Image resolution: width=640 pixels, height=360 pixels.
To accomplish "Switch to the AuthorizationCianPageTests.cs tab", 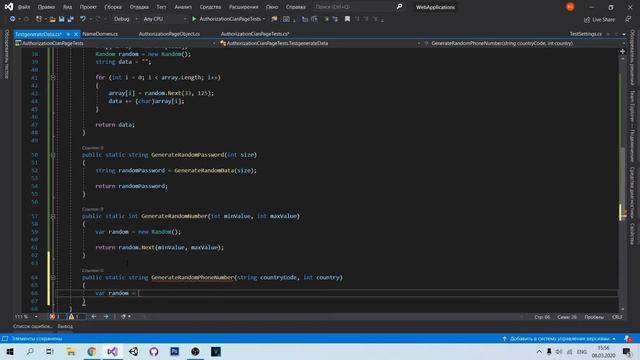I will pyautogui.click(x=255, y=34).
